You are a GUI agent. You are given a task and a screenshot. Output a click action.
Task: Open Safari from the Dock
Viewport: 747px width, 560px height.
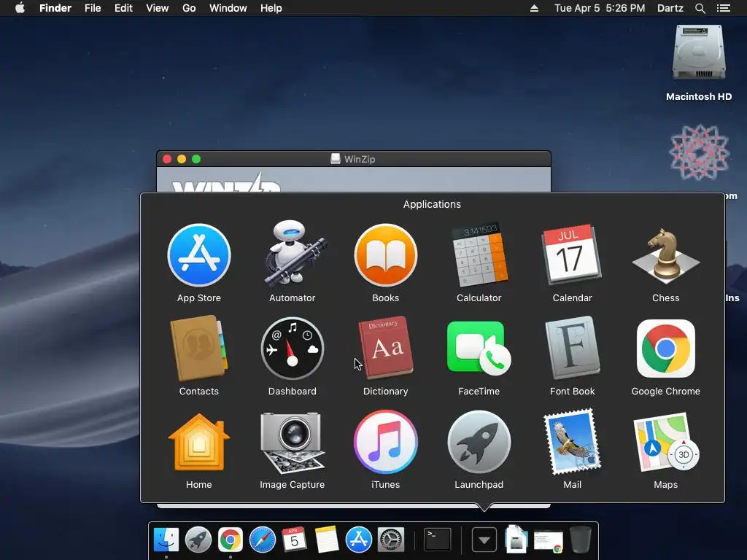click(x=263, y=540)
